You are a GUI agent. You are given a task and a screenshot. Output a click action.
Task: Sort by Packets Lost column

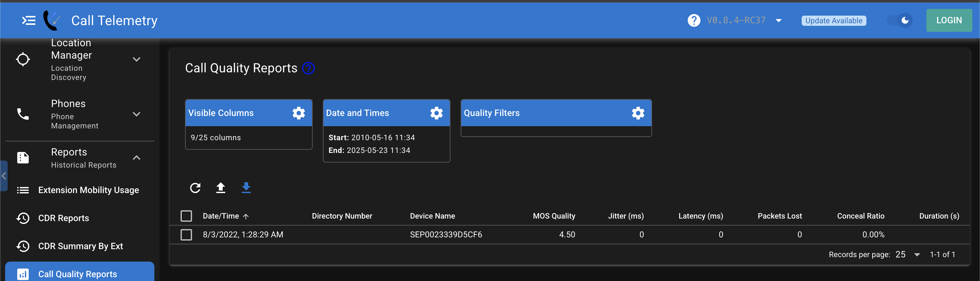click(780, 216)
